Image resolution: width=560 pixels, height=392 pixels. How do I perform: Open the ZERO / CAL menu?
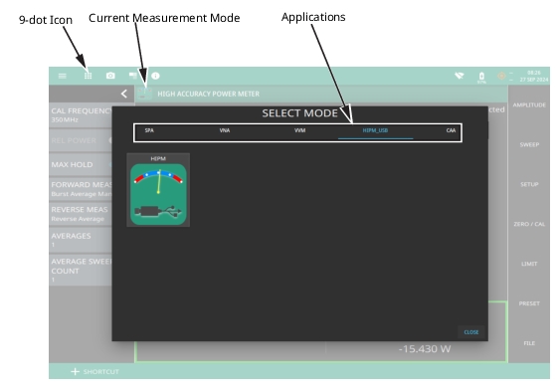(529, 224)
